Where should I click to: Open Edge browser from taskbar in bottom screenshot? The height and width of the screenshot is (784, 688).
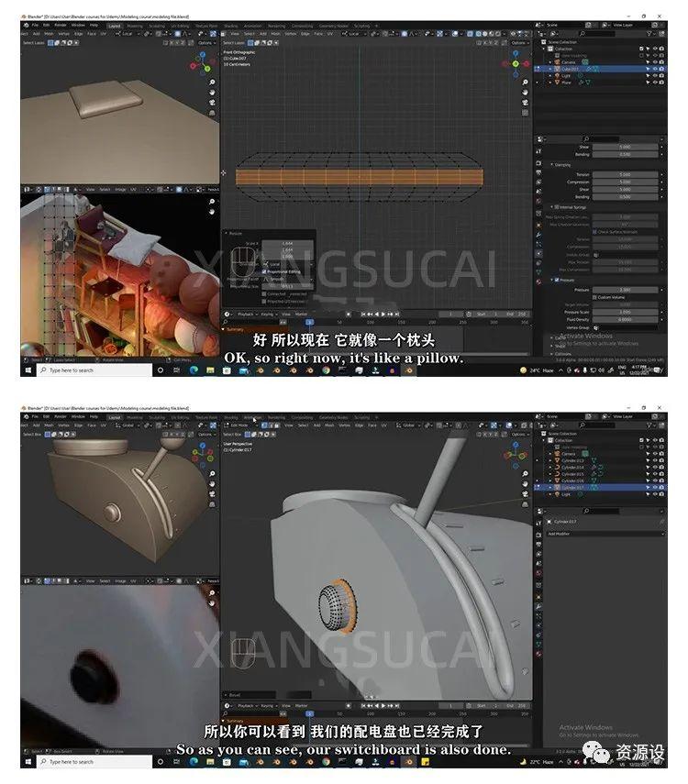194,762
